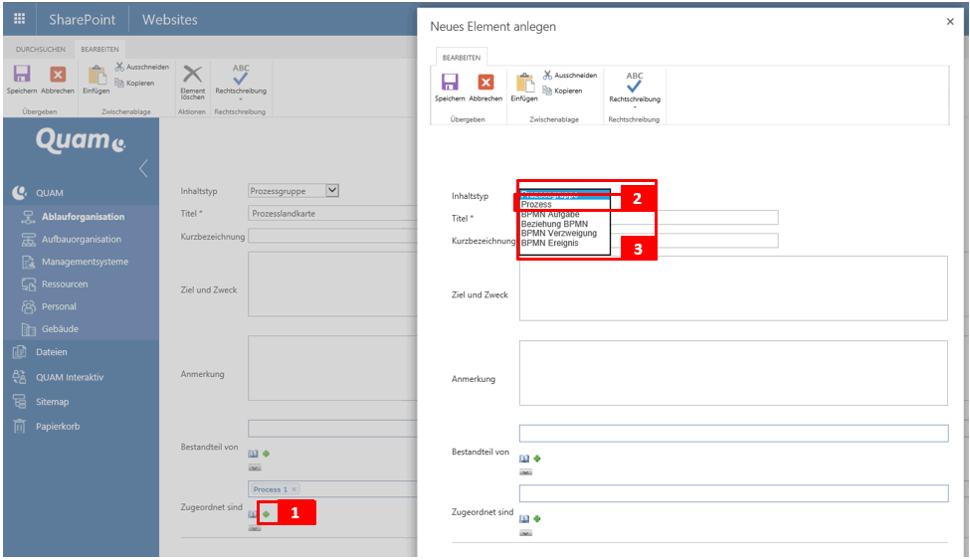Choose BPMN Ereignis from the Inhaltstyp list
Image resolution: width=970 pixels, height=560 pixels.
pos(549,243)
